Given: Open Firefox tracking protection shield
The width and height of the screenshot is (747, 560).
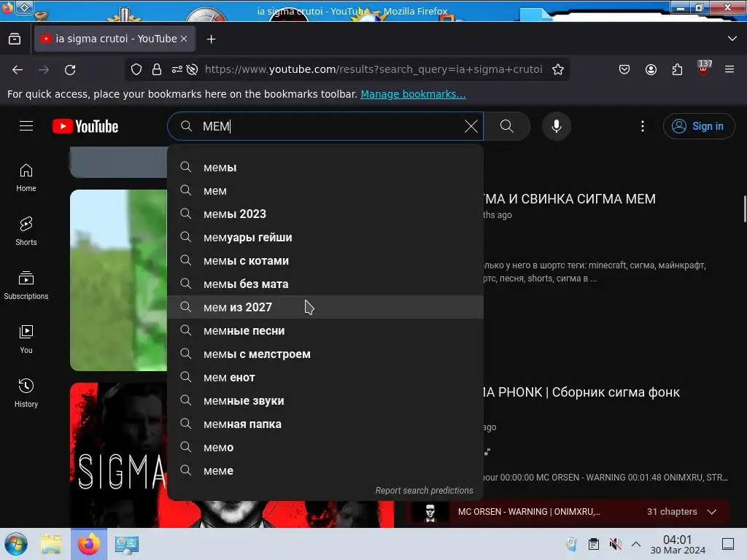Looking at the screenshot, I should coord(136,69).
